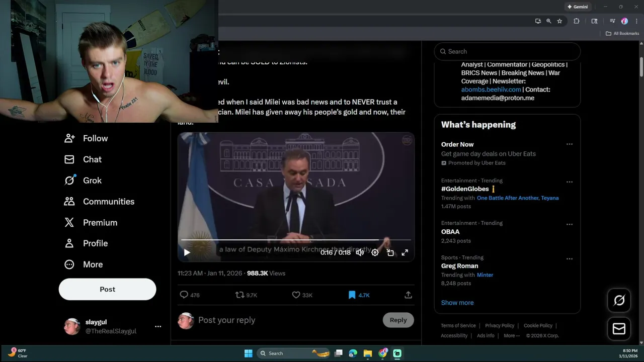Image resolution: width=644 pixels, height=362 pixels.
Task: Open File Explorer from taskbar
Action: click(368, 353)
